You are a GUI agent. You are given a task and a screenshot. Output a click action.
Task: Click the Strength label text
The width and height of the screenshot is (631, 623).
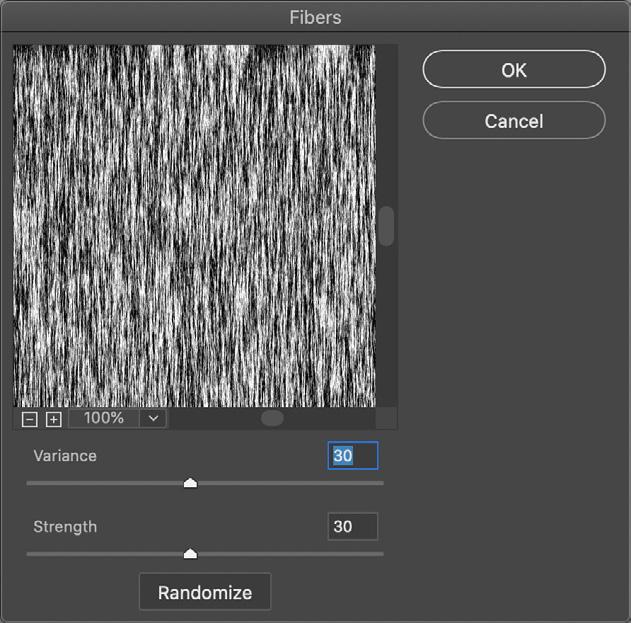tap(65, 527)
